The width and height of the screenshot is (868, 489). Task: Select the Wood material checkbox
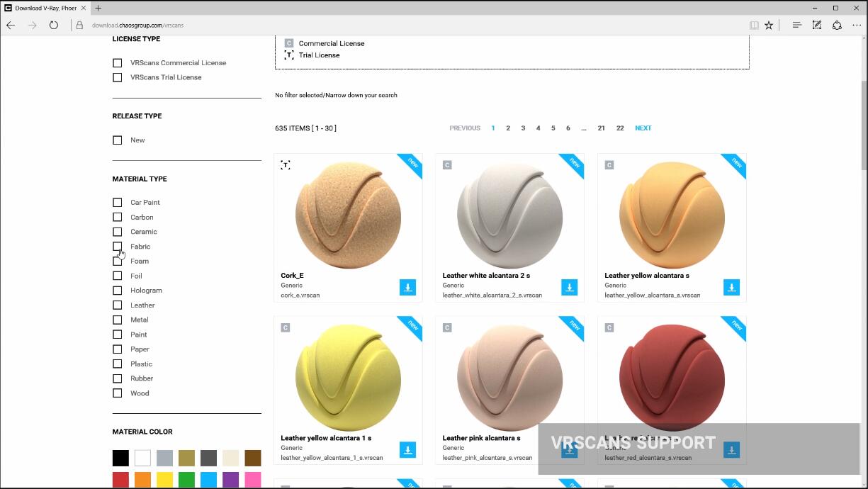118,393
